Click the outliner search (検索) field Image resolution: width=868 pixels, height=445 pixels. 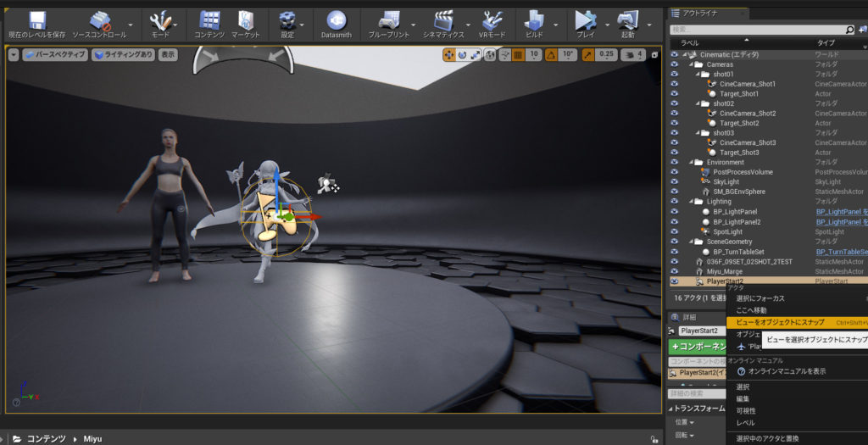click(754, 30)
